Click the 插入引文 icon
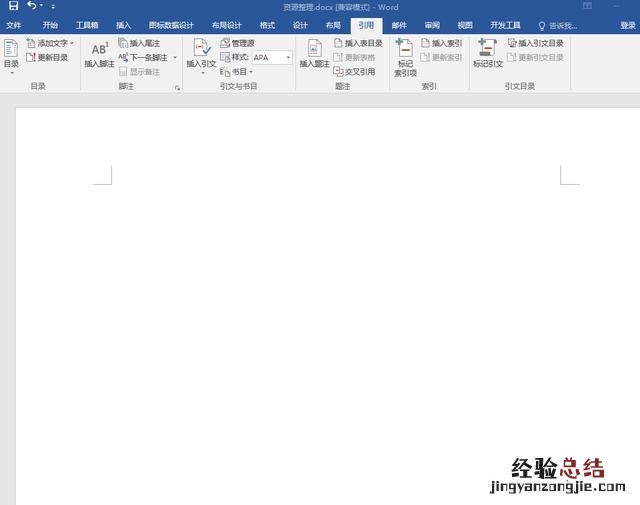 coord(201,56)
